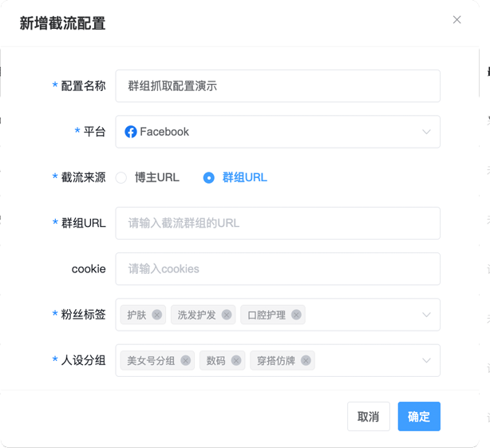Click the 数码 tag text
Viewport: 490px width, 448px height.
[x=215, y=361]
